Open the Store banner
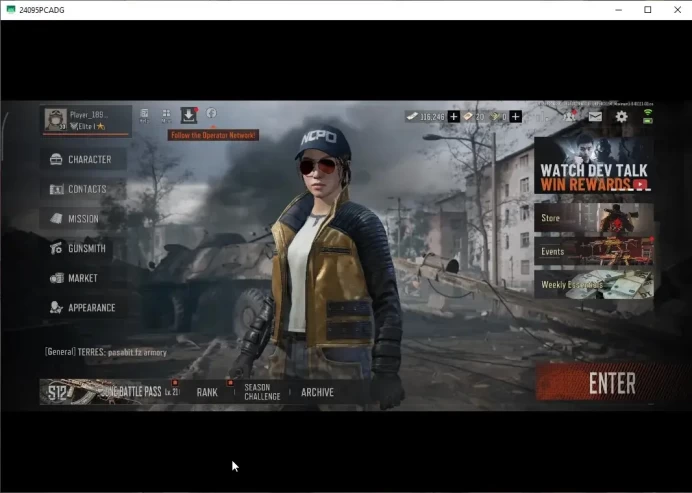 [x=594, y=218]
